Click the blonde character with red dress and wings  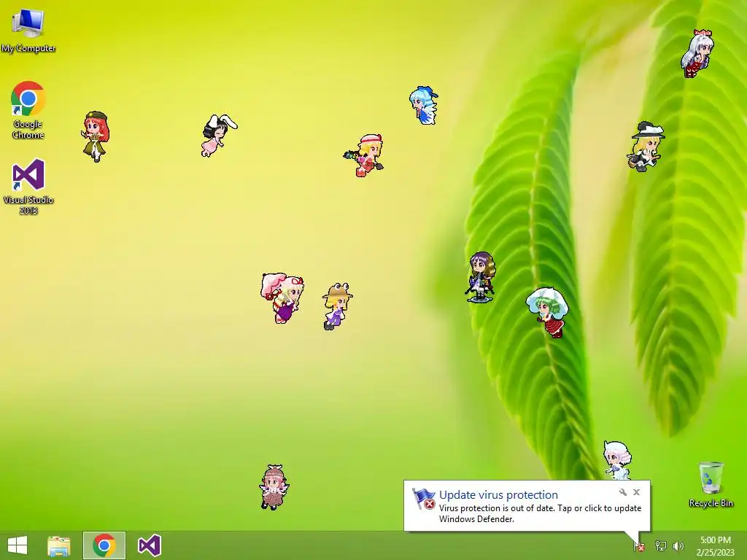point(365,155)
